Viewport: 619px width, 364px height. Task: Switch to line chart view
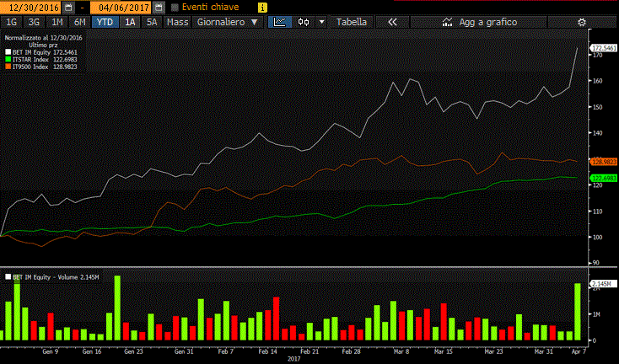pyautogui.click(x=278, y=22)
